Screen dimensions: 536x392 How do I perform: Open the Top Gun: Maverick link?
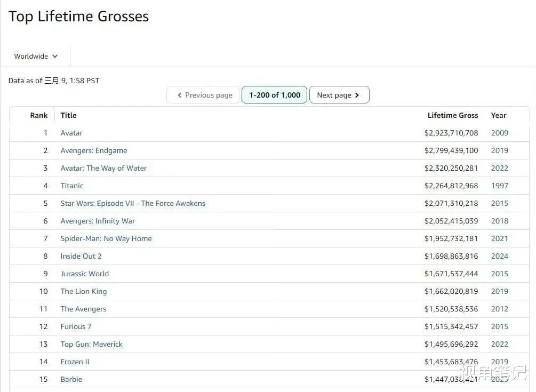(91, 344)
